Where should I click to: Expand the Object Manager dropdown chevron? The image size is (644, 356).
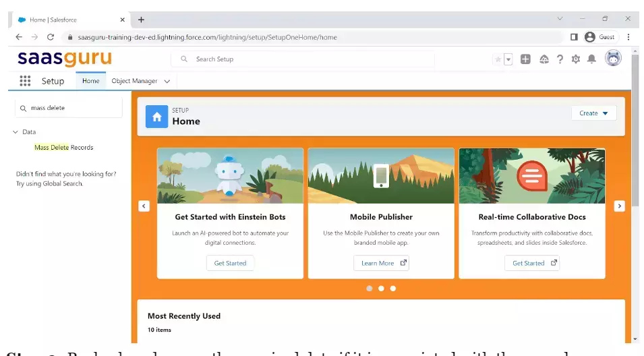point(167,82)
